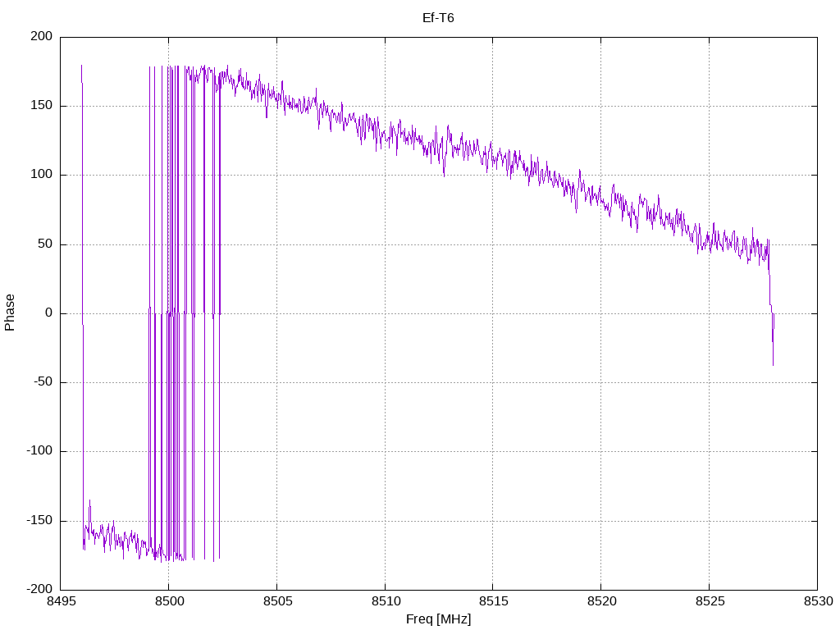Click the -200 y-axis tick label
The image size is (840, 630).
39,589
